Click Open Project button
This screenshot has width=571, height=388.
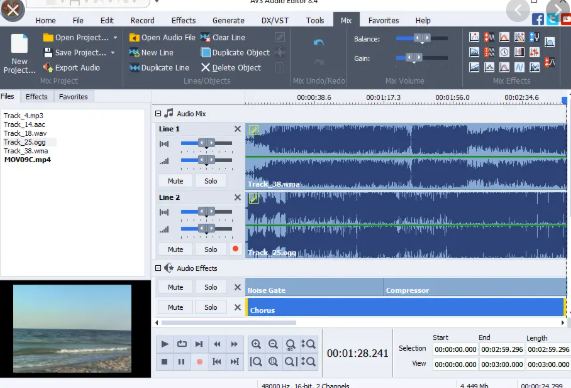pos(76,38)
